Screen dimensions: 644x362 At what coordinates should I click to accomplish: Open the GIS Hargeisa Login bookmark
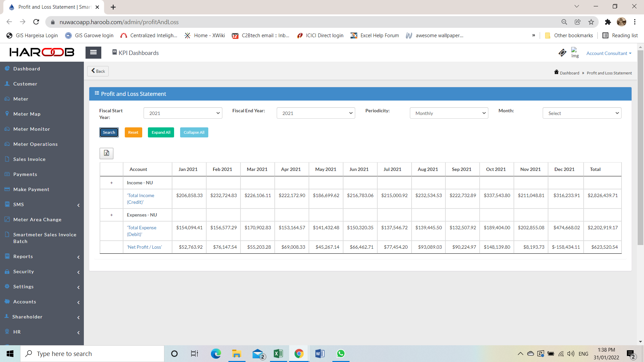(32, 36)
